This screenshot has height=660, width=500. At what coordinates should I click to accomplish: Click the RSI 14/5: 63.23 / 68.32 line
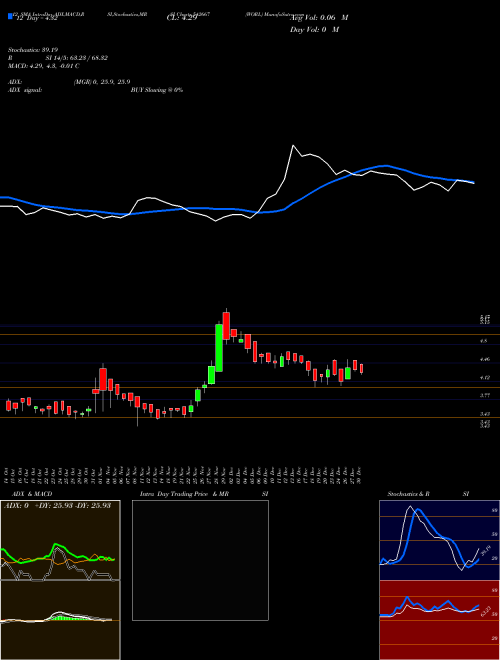(58, 58)
